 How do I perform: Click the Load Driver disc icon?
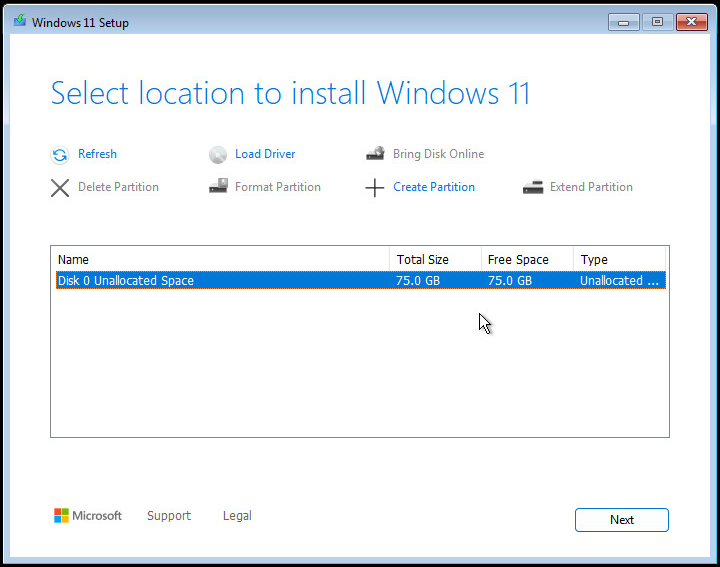(x=218, y=155)
